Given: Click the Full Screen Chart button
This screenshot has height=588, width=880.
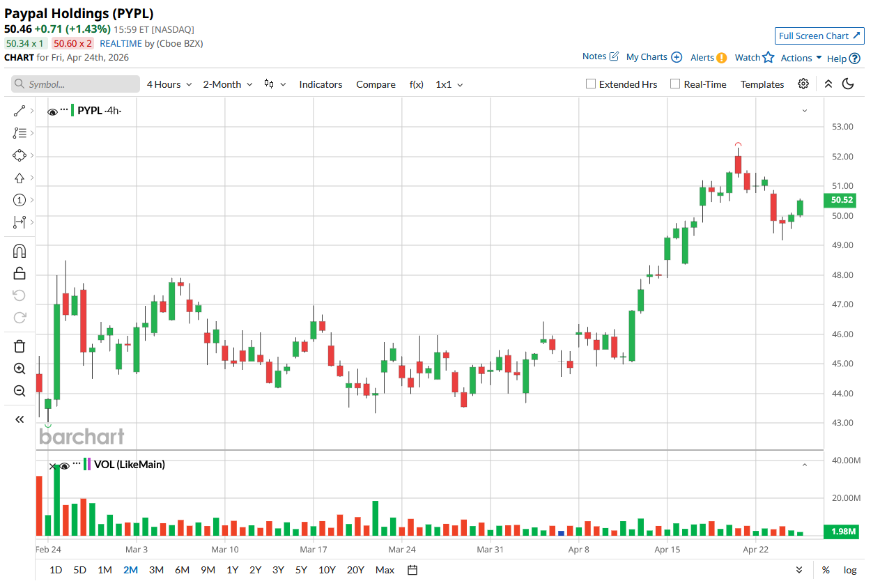Looking at the screenshot, I should pos(819,36).
